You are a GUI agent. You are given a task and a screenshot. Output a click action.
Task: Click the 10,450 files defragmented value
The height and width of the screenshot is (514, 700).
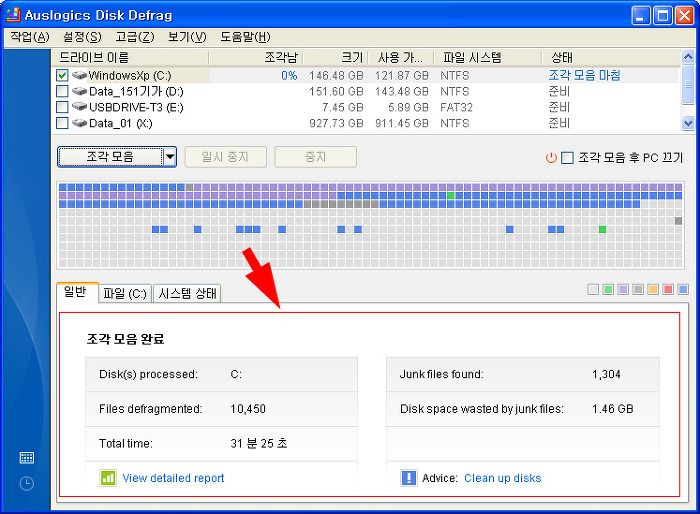click(248, 409)
